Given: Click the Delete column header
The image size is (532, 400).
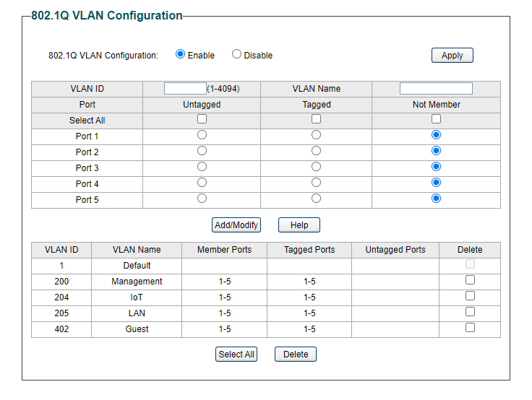Looking at the screenshot, I should (x=470, y=250).
